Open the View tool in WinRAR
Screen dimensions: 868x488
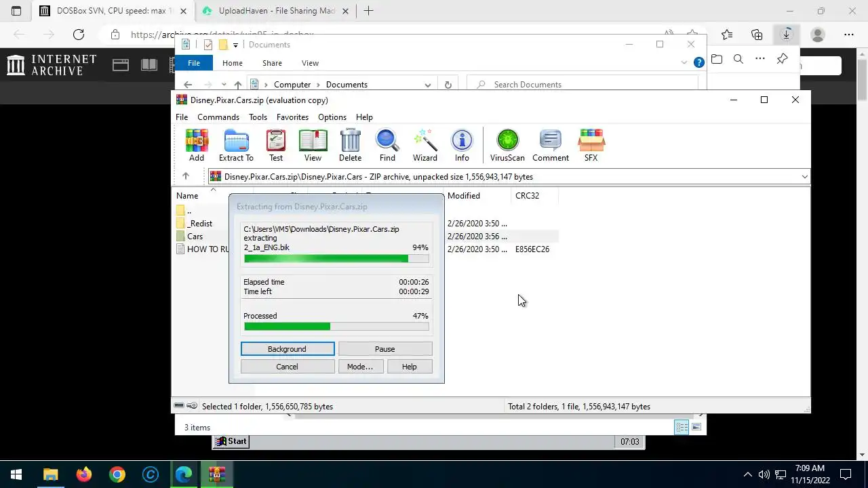pos(313,145)
